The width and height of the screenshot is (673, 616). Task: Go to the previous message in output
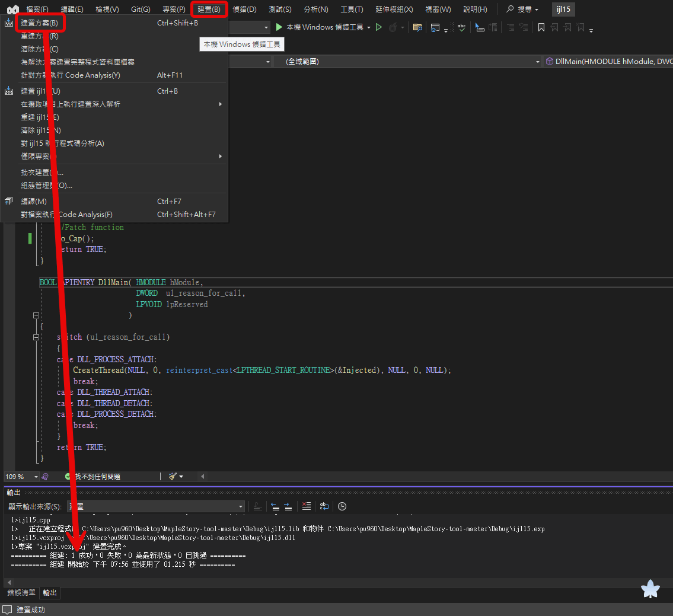pos(275,506)
